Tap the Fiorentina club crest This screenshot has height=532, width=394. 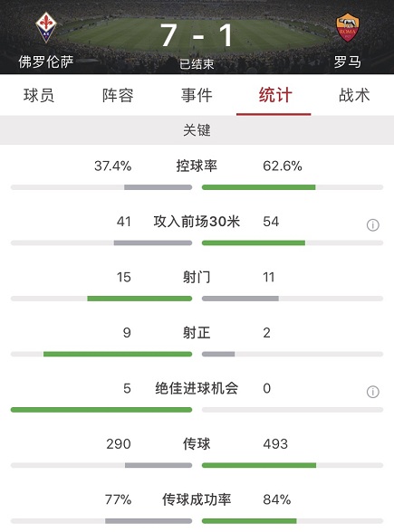tap(46, 28)
